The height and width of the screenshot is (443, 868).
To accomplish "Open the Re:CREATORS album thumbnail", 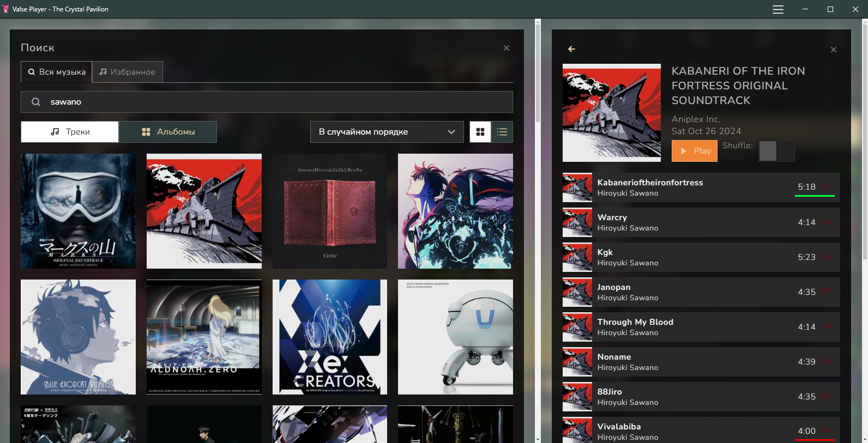I will (330, 337).
